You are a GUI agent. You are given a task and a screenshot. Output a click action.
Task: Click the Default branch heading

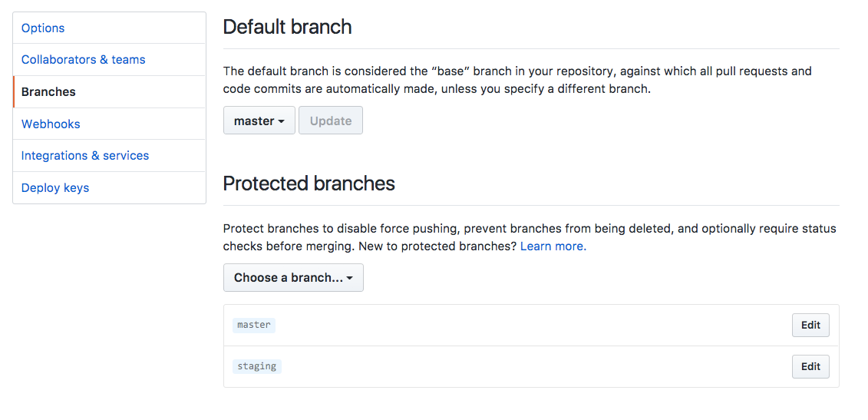[287, 27]
